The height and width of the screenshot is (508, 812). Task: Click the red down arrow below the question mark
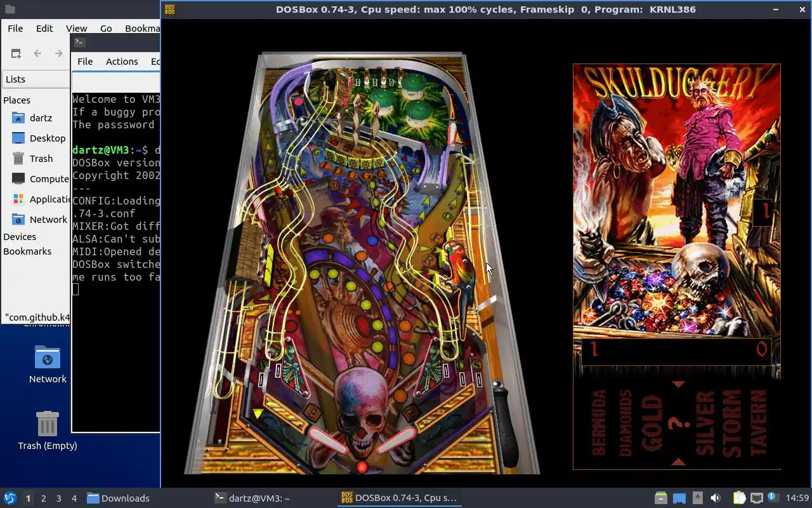(x=678, y=462)
